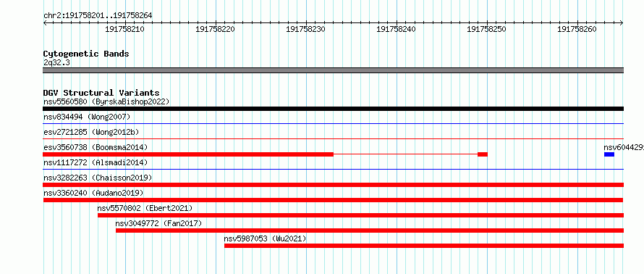The height and width of the screenshot is (274, 644).
Task: Click ruler position 191758250
Action: (x=487, y=29)
